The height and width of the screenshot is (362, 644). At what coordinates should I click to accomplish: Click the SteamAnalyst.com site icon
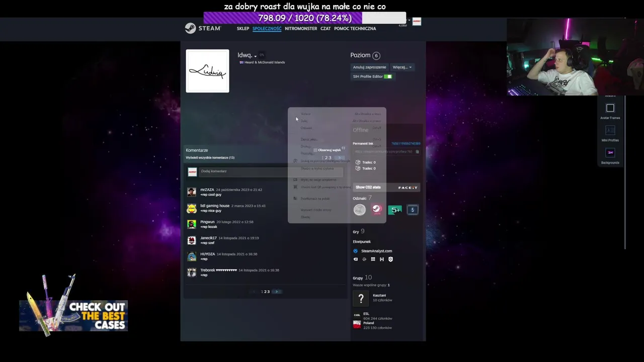[356, 251]
